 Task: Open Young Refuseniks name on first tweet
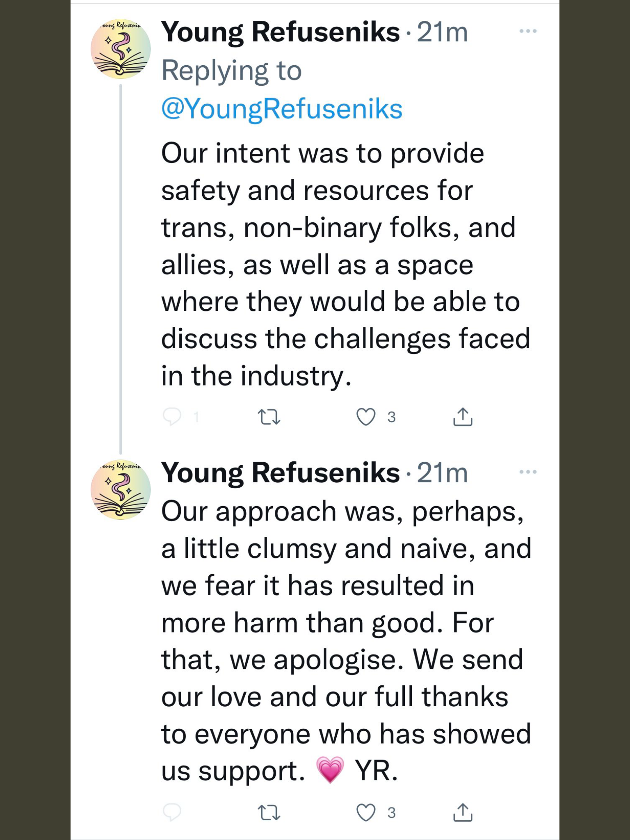click(281, 32)
